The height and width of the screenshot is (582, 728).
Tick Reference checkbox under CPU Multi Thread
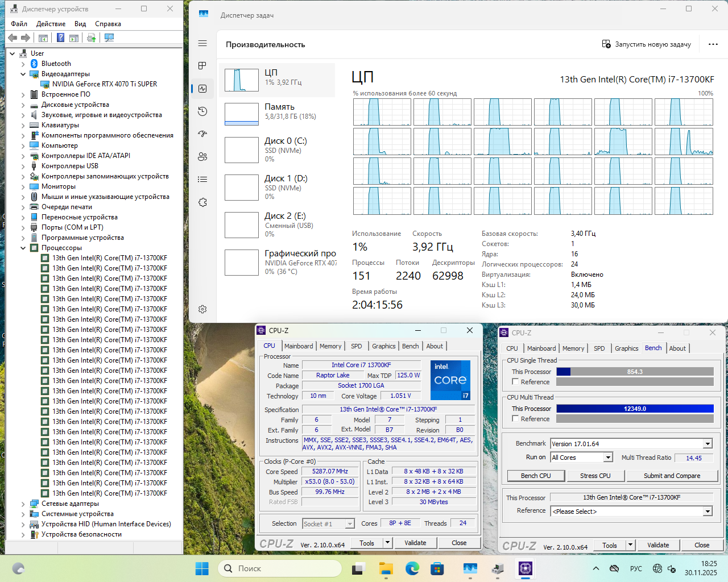[x=515, y=419]
